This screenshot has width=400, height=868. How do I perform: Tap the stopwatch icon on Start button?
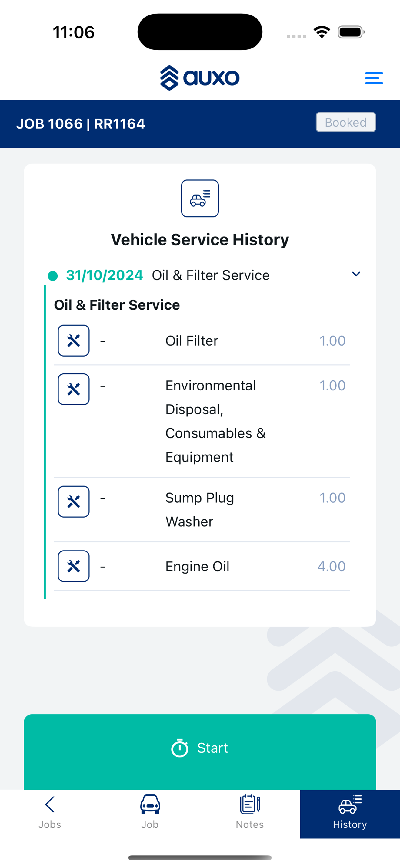[x=180, y=748]
